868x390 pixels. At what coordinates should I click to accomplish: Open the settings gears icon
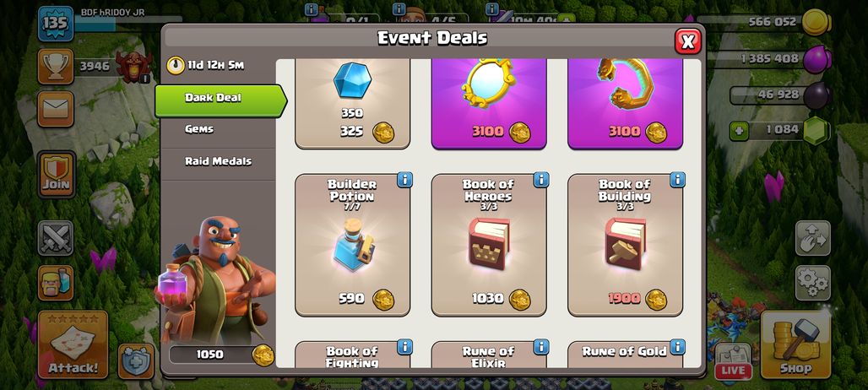tap(812, 283)
